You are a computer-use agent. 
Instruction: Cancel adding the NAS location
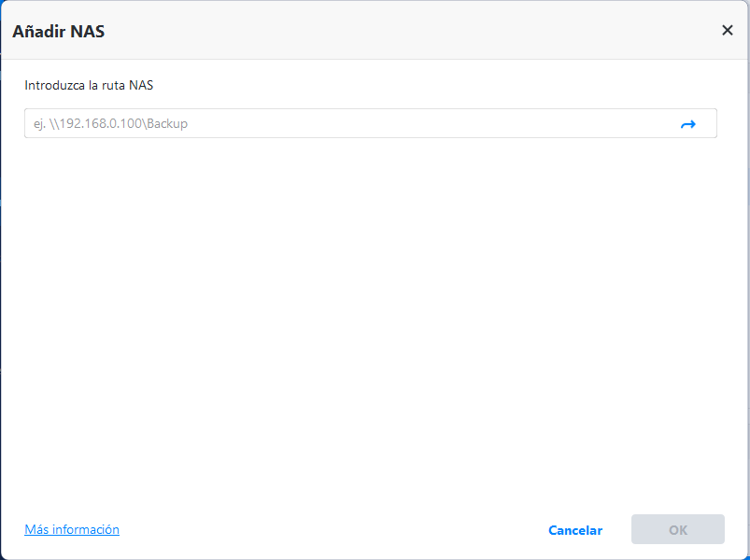[x=575, y=530]
